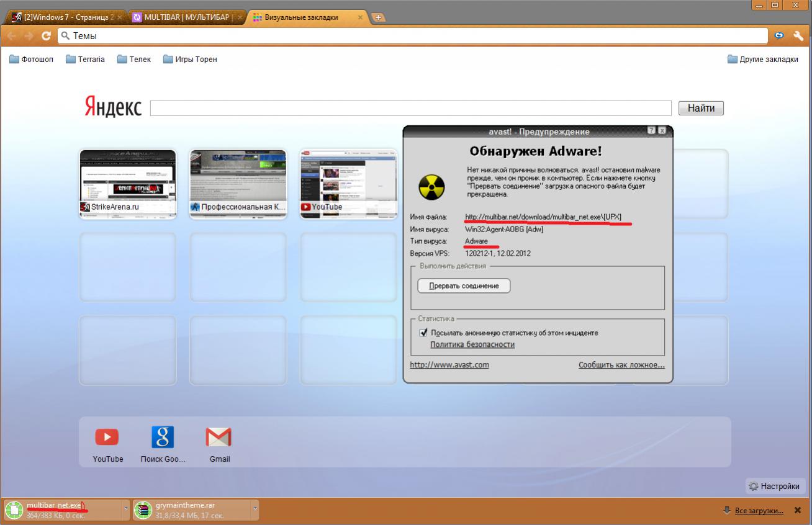Open the wrench settings menu
812x525 pixels.
click(x=797, y=36)
